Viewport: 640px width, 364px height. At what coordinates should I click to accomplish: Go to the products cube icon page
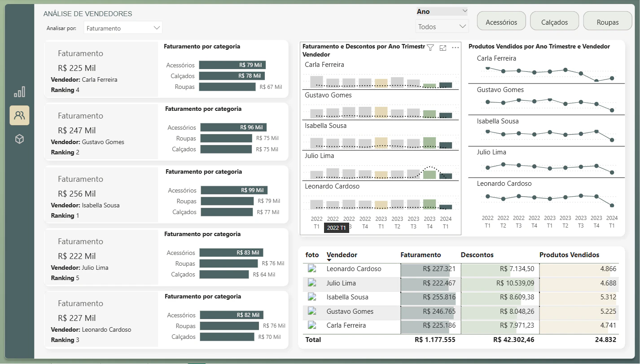point(19,139)
